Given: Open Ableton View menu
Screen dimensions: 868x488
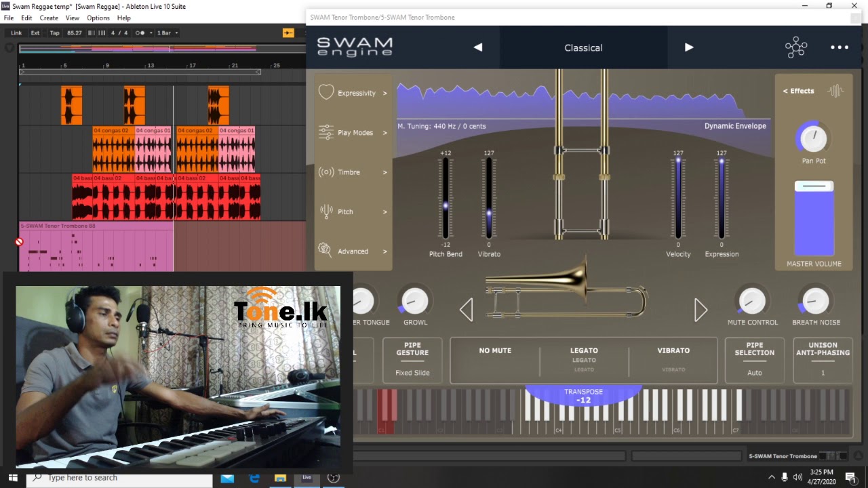Looking at the screenshot, I should point(73,18).
